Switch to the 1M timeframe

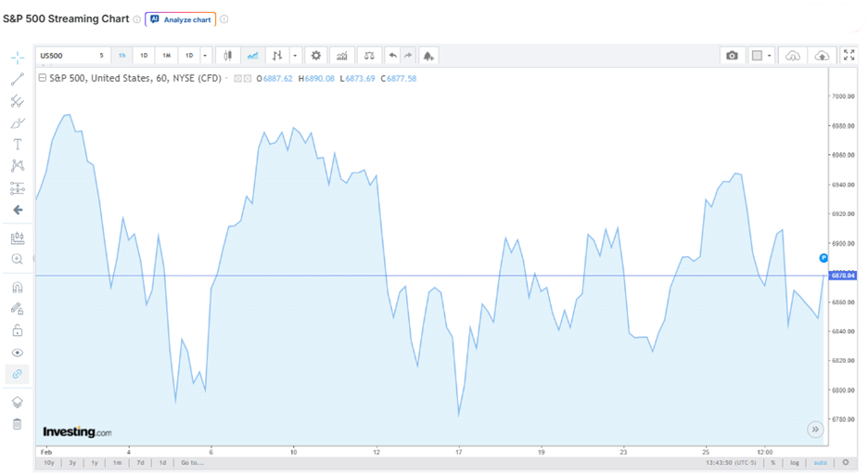[166, 56]
